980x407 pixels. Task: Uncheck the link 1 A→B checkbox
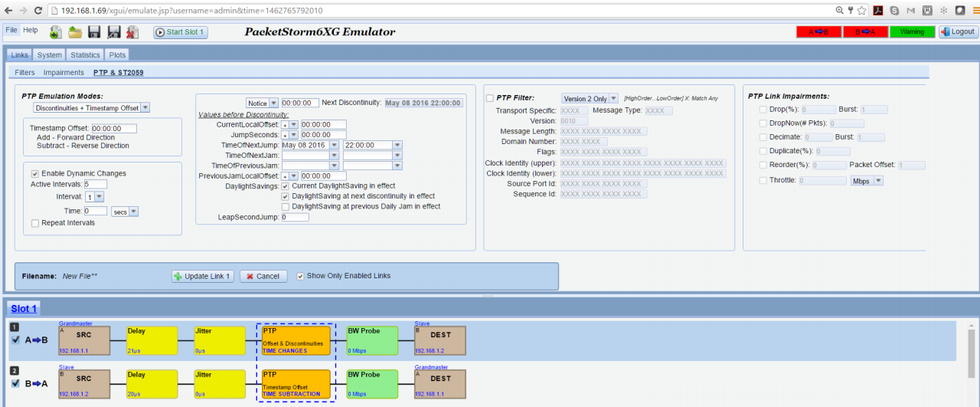click(x=16, y=341)
